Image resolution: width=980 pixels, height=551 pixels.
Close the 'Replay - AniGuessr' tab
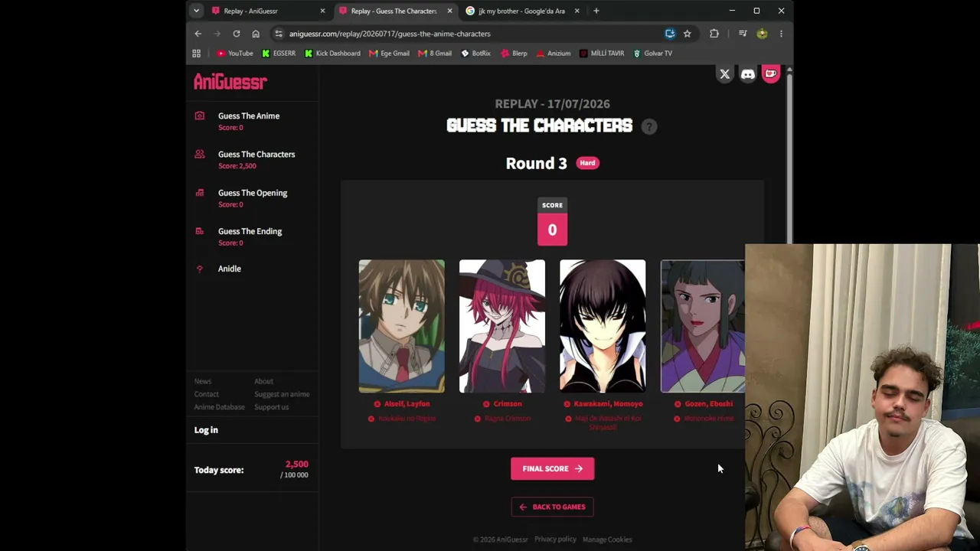click(322, 11)
